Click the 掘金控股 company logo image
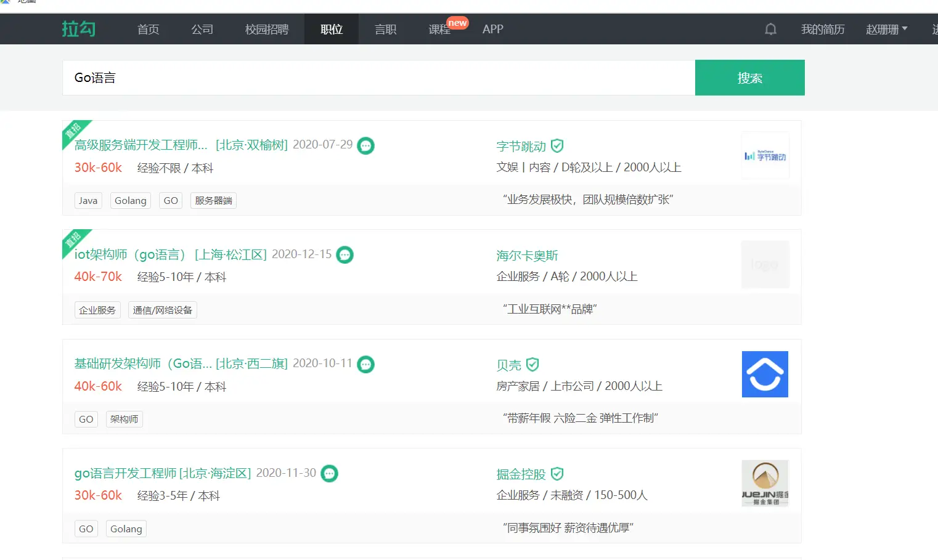This screenshot has height=560, width=938. (x=765, y=484)
